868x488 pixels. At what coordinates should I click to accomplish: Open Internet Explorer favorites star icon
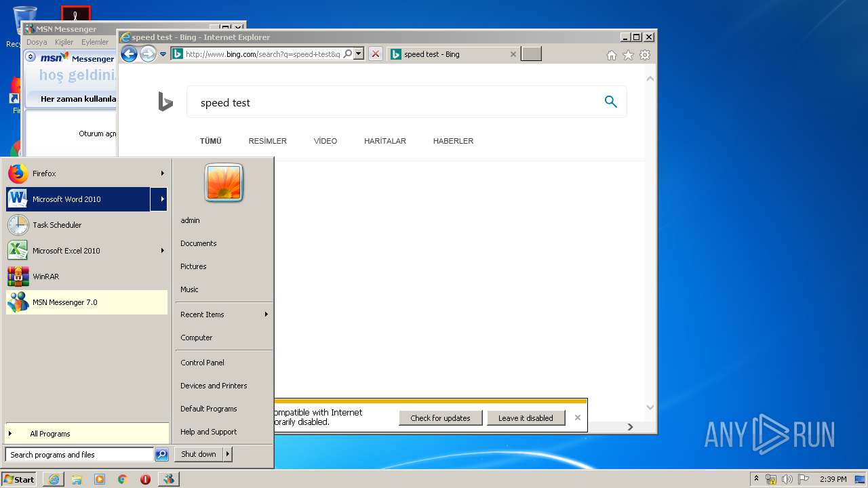[x=628, y=55]
